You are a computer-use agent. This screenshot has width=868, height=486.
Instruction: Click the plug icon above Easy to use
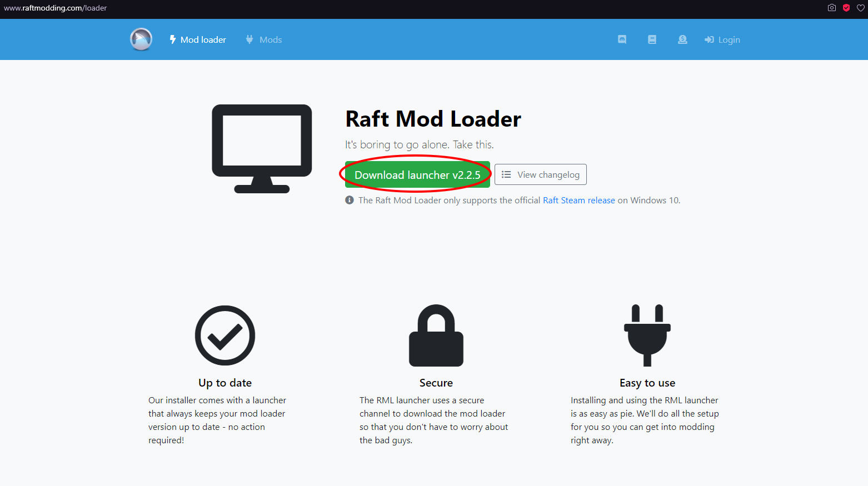point(647,335)
